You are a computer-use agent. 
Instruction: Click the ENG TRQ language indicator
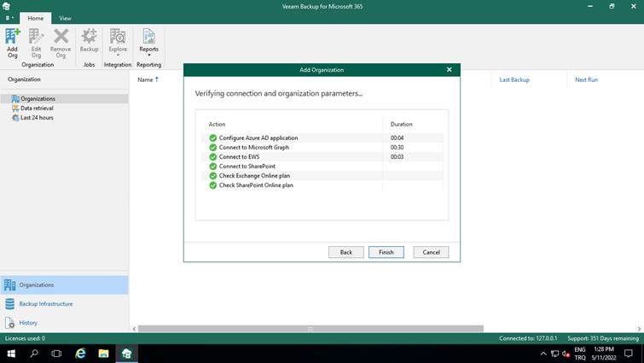pos(580,354)
